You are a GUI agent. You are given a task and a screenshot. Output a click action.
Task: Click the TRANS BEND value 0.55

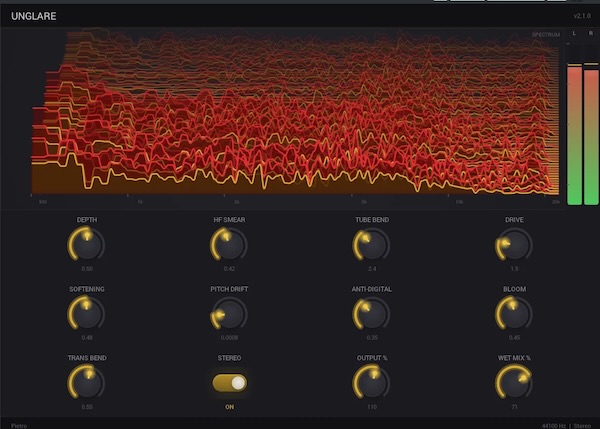[87, 407]
